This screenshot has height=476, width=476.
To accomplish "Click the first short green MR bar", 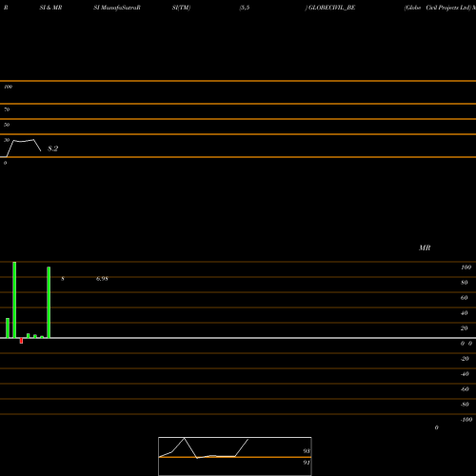I will click(x=8, y=328).
